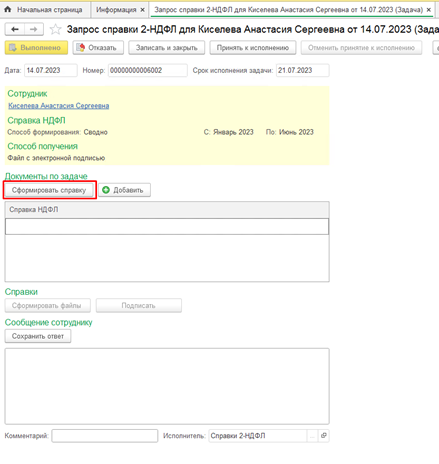
Task: Click the Сообщение сотруднику heading
Action: pos(49,322)
